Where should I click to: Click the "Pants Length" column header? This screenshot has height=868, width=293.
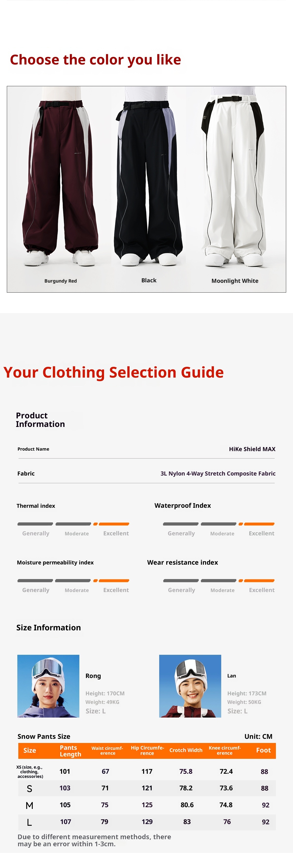point(70,751)
